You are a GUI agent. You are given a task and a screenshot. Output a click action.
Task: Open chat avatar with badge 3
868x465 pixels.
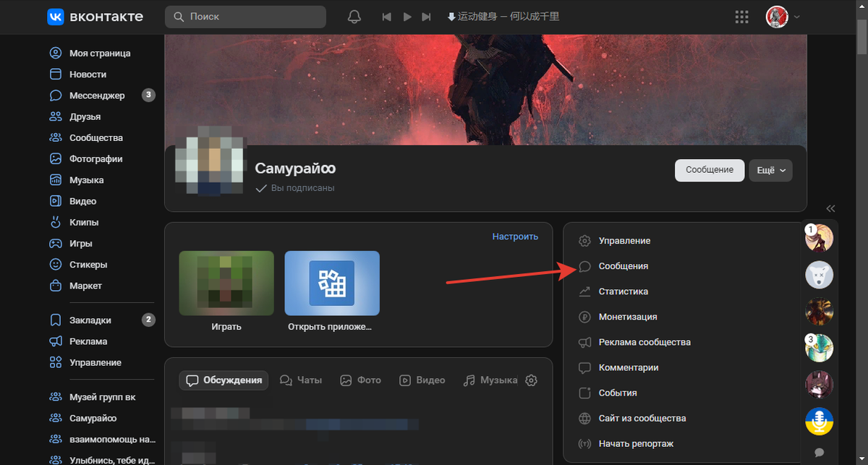pyautogui.click(x=820, y=348)
